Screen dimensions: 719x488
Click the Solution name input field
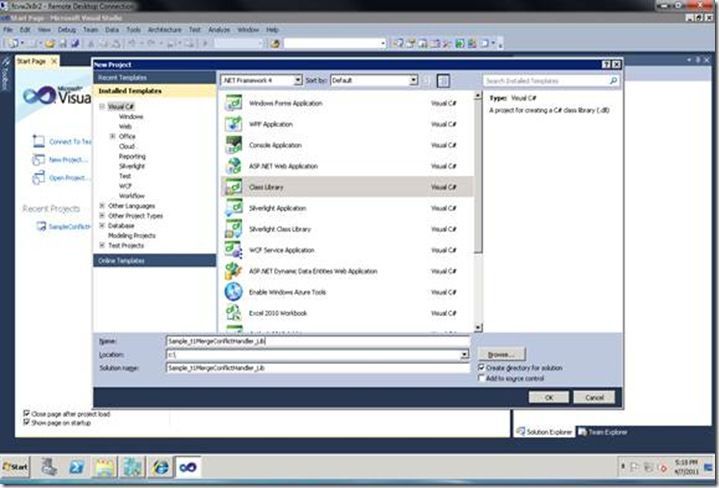tap(318, 368)
